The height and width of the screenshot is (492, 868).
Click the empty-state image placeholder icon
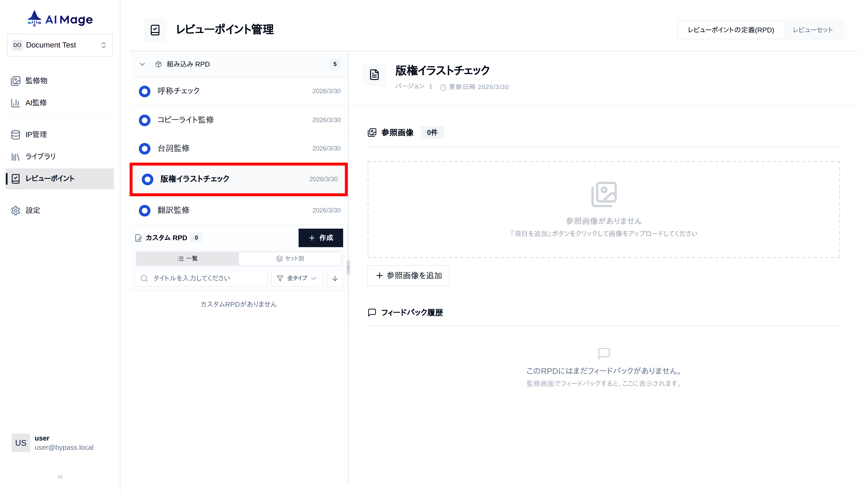[604, 194]
